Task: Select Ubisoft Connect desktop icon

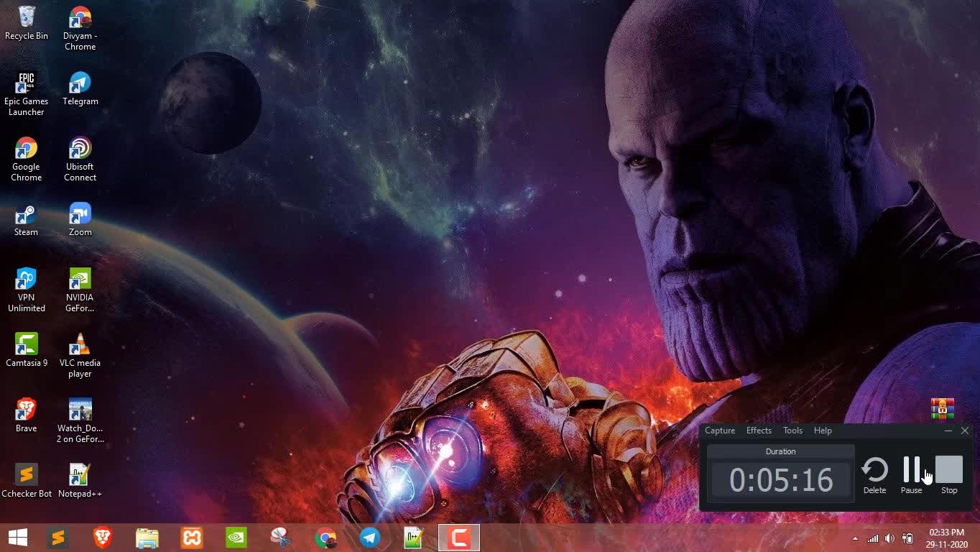Action: click(80, 160)
